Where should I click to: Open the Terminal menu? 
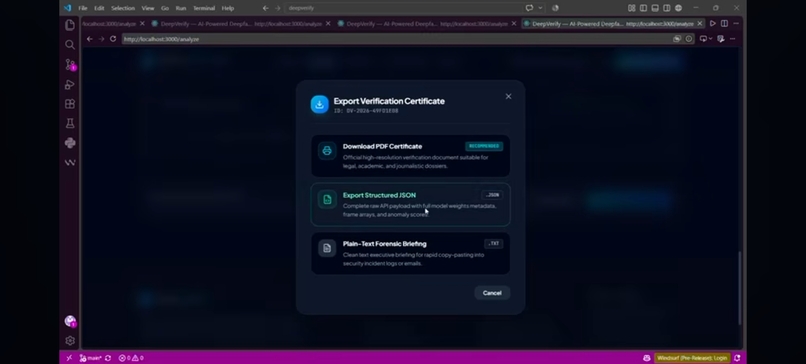pos(204,8)
